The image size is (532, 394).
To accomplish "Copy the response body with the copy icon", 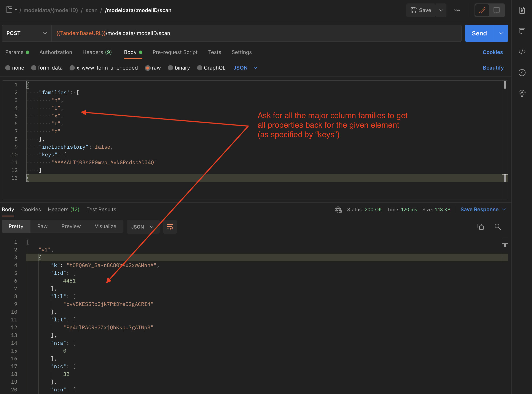I will tap(481, 227).
